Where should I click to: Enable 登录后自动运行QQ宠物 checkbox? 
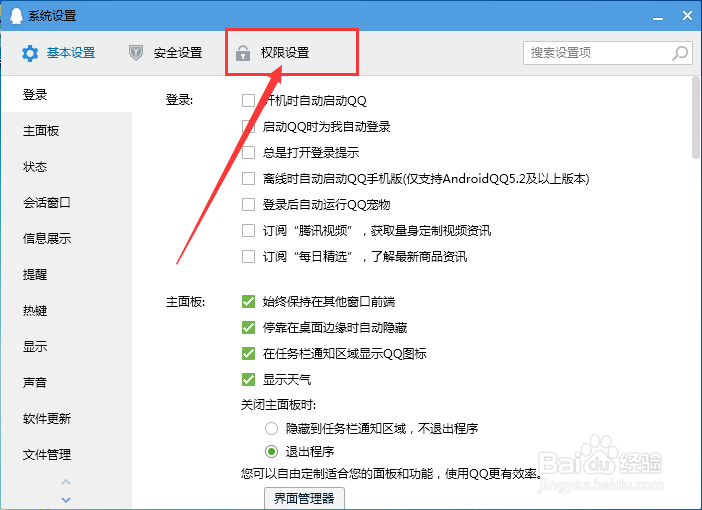click(x=248, y=205)
